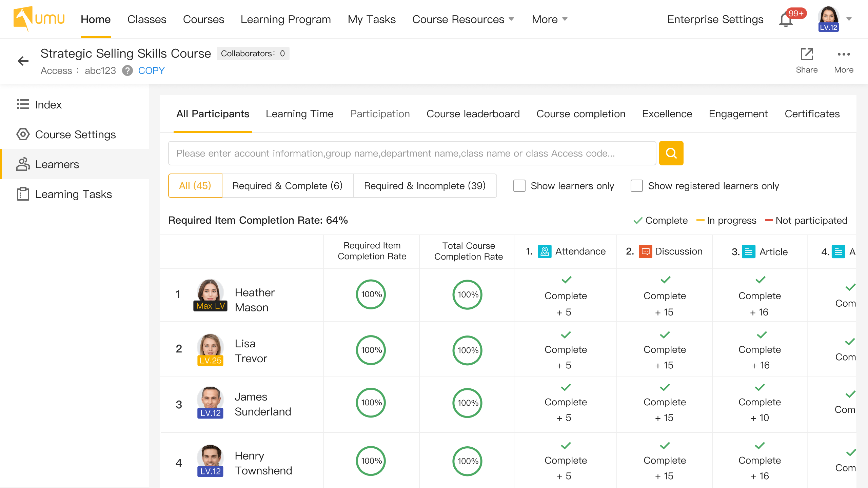This screenshot has height=488, width=868.
Task: Expand the More navigation dropdown
Action: 549,19
